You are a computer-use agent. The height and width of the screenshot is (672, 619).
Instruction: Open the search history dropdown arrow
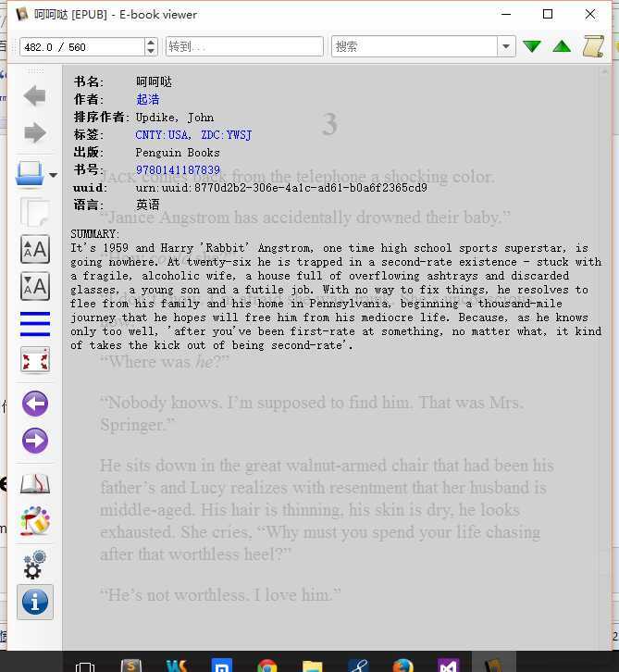(x=506, y=46)
